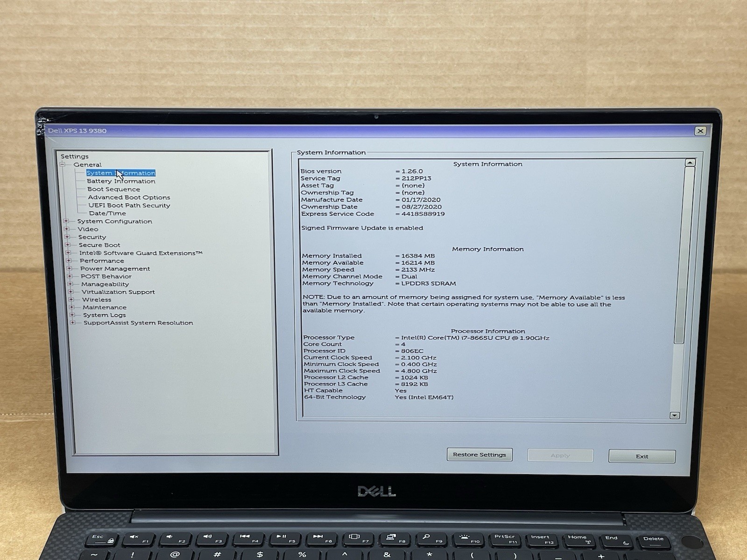Click the Express Service Code 4418588919
747x560 pixels.
coord(423,214)
